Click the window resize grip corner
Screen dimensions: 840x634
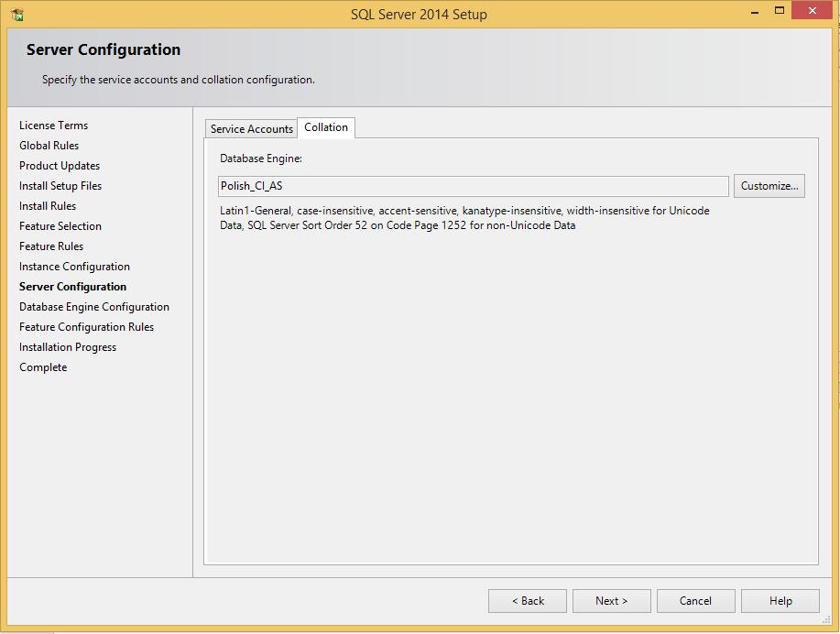[826, 619]
